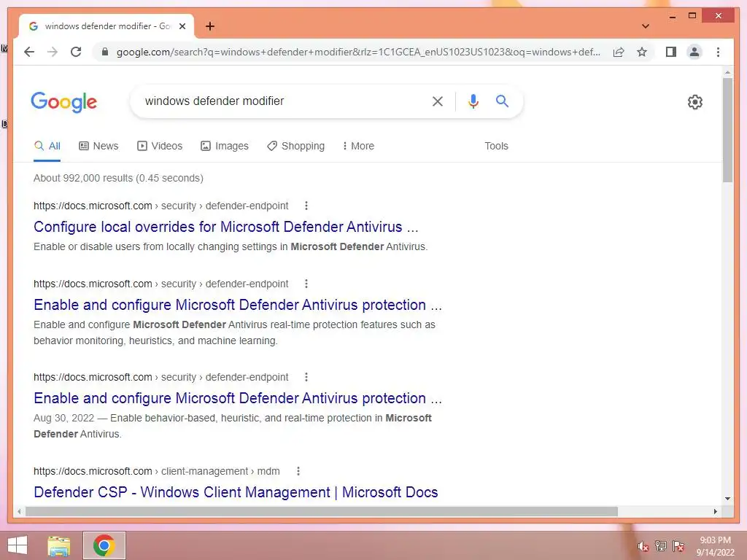Viewport: 747px width, 560px height.
Task: Switch to the News tab
Action: pyautogui.click(x=98, y=146)
